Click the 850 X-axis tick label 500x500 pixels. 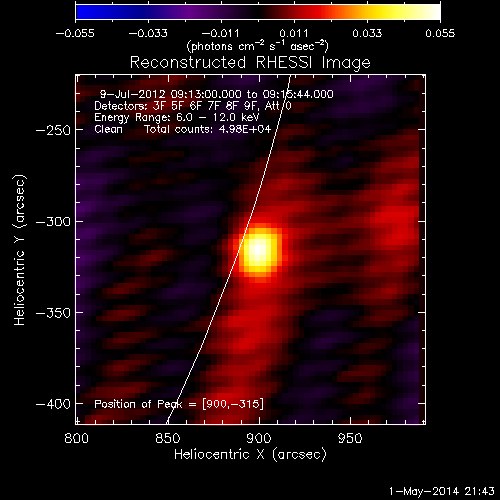point(168,438)
